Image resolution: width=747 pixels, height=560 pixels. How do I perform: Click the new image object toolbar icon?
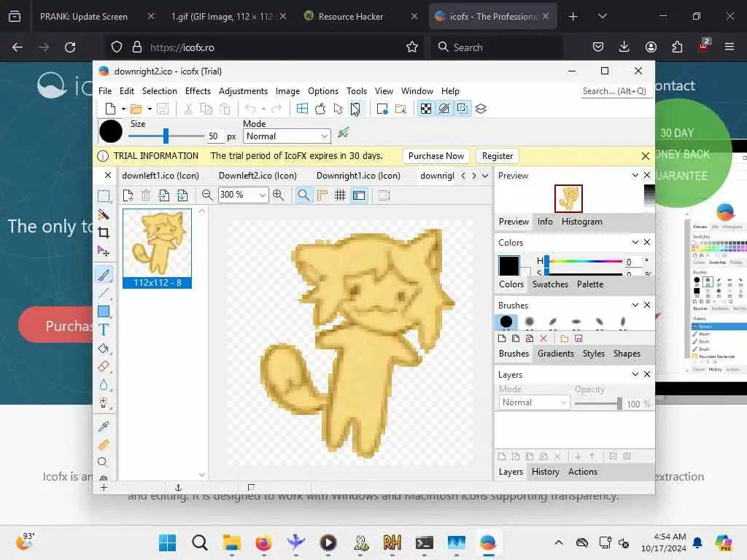(382, 109)
